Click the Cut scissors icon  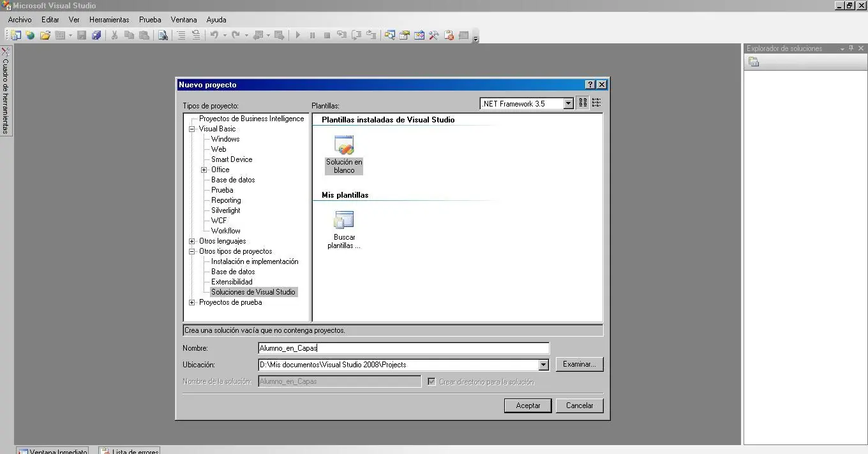coord(114,35)
